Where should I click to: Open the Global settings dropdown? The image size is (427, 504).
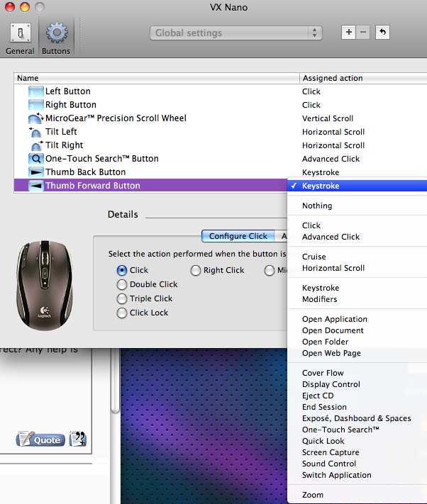click(236, 33)
